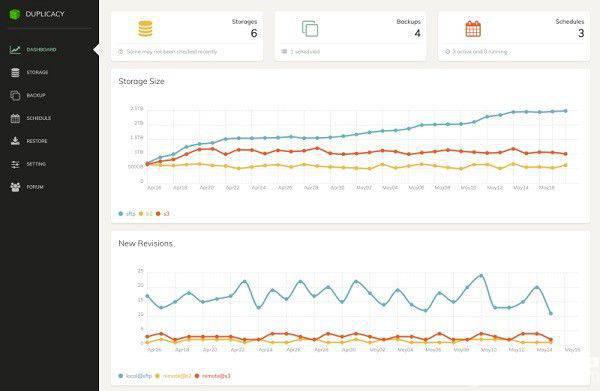The image size is (600, 391).
Task: Click the orange Schedules calendar icon
Action: tap(473, 29)
